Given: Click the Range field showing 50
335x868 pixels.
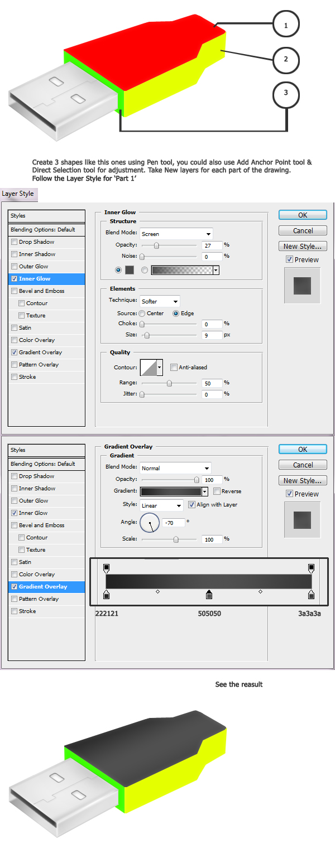Looking at the screenshot, I should tap(212, 383).
